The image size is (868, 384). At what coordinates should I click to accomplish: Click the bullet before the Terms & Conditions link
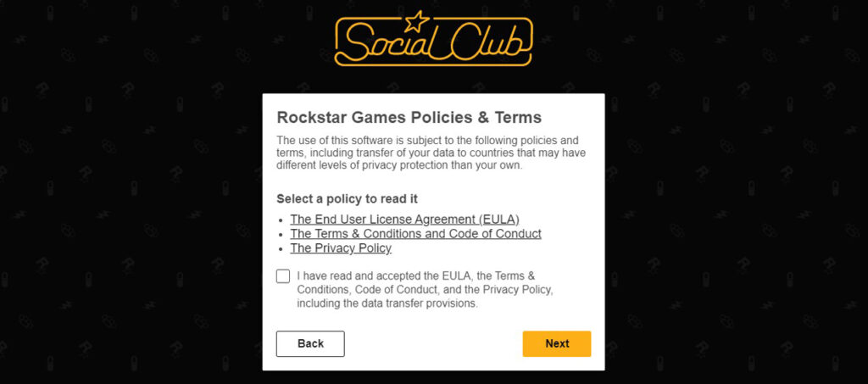click(281, 234)
